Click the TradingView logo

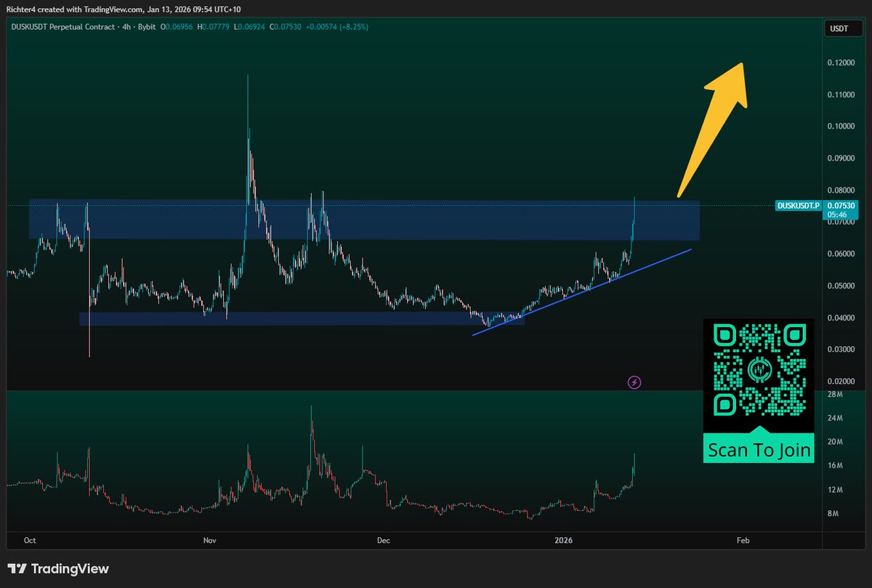click(x=58, y=569)
